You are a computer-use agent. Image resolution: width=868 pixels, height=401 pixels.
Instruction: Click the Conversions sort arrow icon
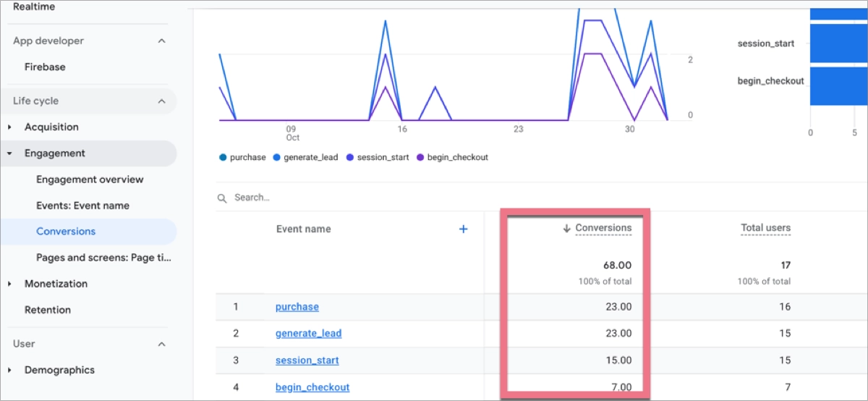pyautogui.click(x=567, y=228)
